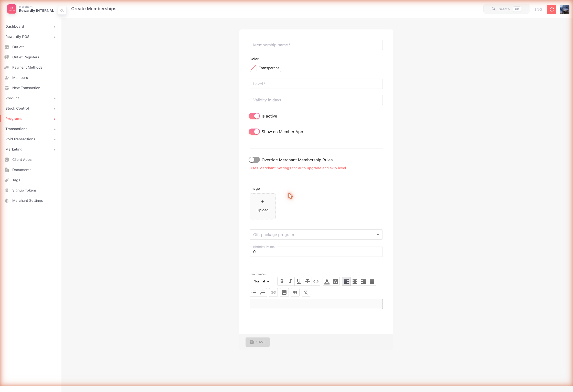Click into the Level field
Viewport: 573px width, 392px height.
tap(316, 84)
